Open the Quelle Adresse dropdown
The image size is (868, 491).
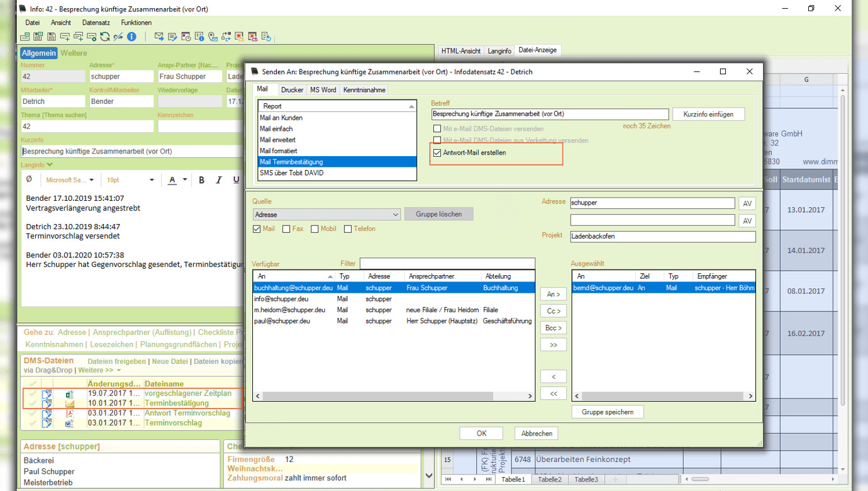[395, 215]
